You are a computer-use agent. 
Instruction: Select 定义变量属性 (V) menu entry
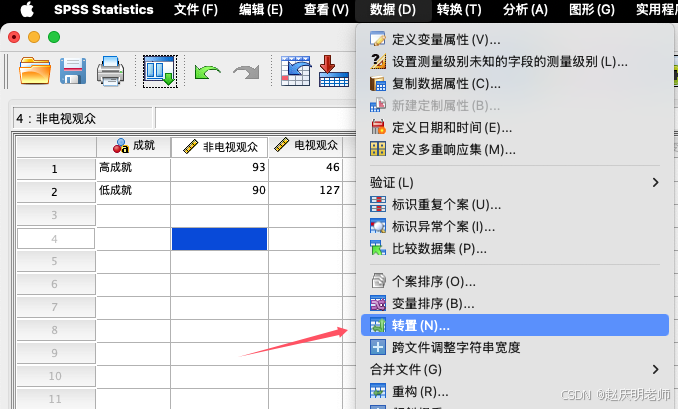pyautogui.click(x=515, y=39)
